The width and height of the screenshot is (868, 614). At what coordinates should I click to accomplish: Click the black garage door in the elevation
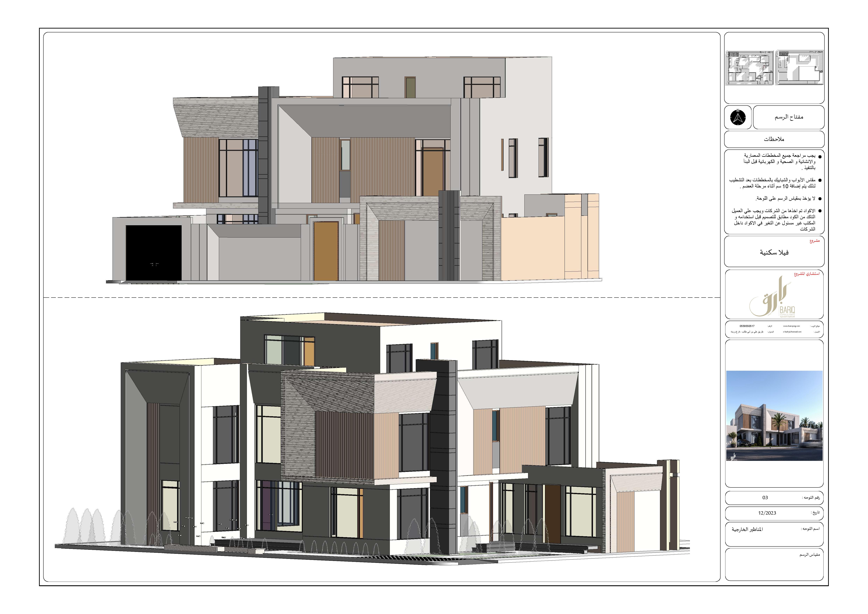(x=153, y=253)
